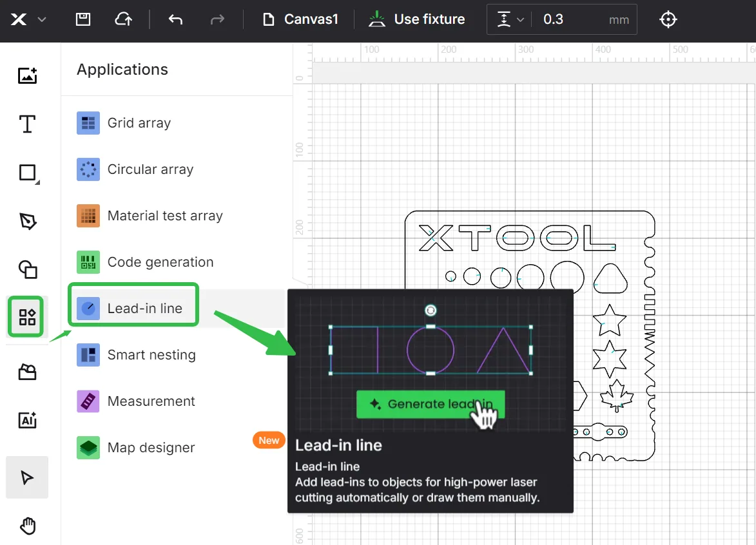The image size is (756, 545).
Task: Expand the xTool logo menu chevron
Action: (x=42, y=20)
